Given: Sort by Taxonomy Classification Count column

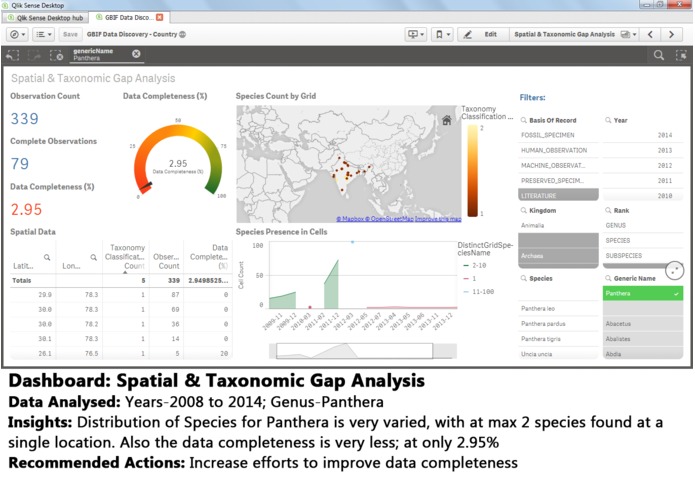Looking at the screenshot, I should (126, 257).
